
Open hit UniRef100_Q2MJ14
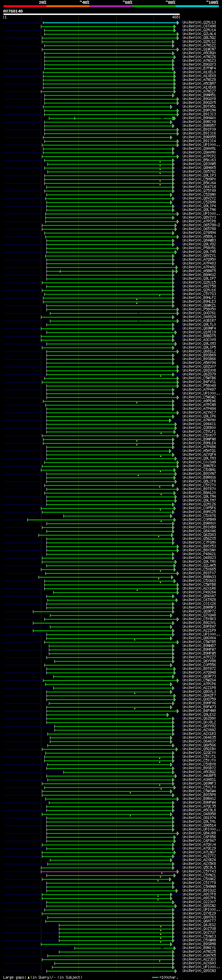(x=199, y=31)
